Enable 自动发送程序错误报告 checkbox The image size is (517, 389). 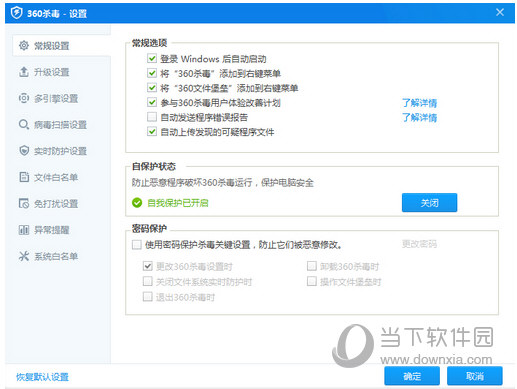152,117
